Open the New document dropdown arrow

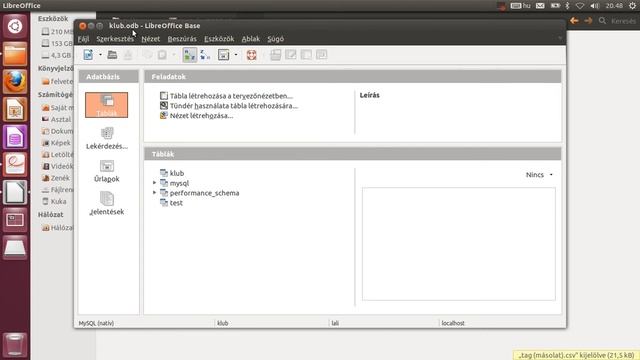pos(100,55)
